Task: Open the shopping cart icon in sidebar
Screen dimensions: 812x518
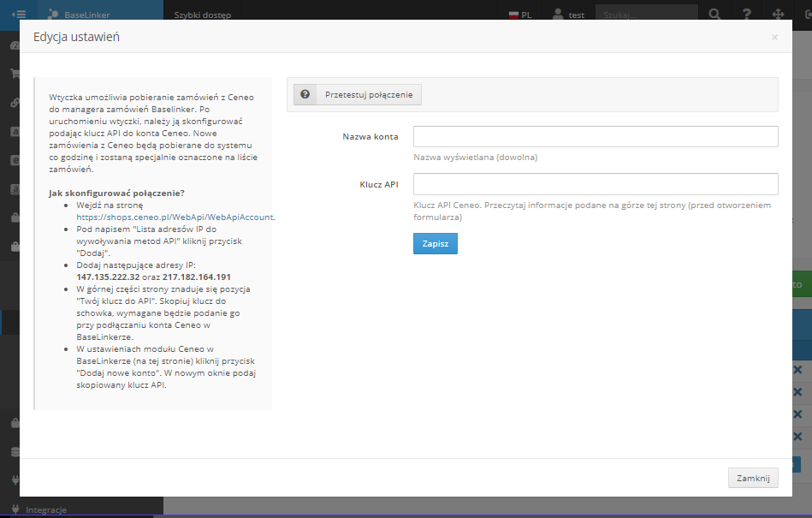Action: click(x=15, y=74)
